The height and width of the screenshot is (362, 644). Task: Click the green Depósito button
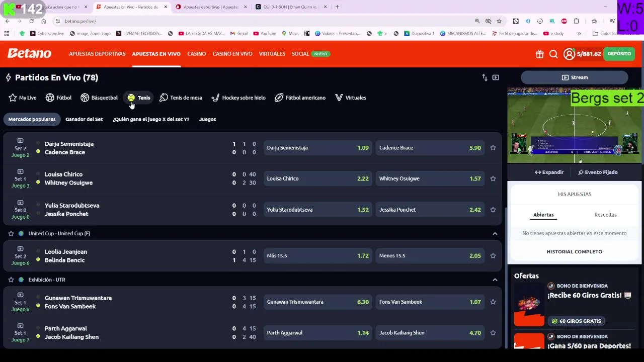click(x=619, y=54)
